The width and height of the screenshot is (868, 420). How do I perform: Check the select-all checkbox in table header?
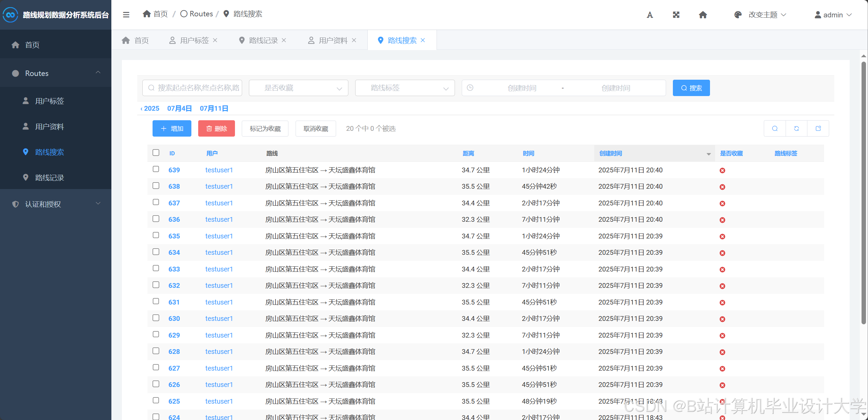tap(156, 153)
